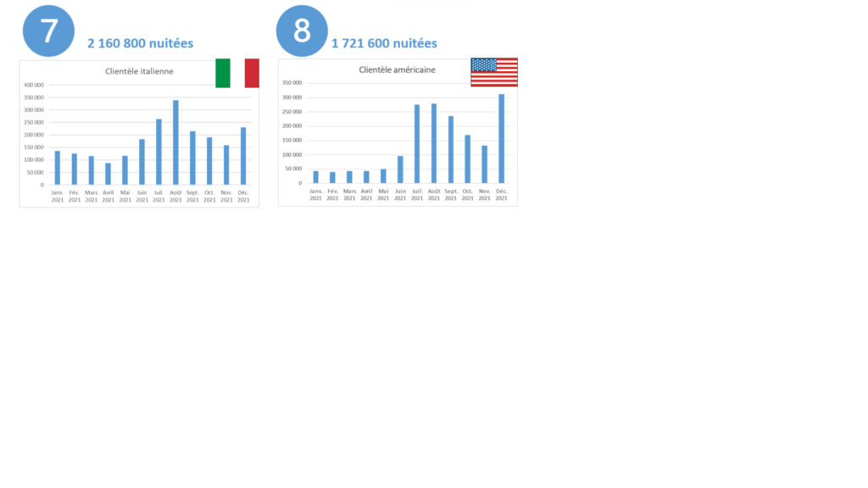Click the Déc. 2021 bar in Italian chart
868x488 pixels.
pyautogui.click(x=243, y=156)
